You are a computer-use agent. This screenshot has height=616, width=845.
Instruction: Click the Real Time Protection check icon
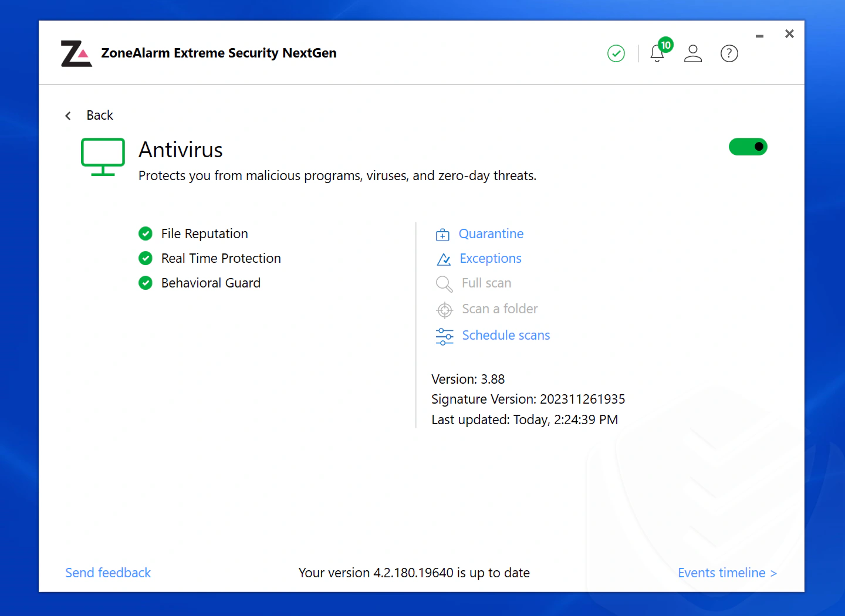tap(146, 258)
